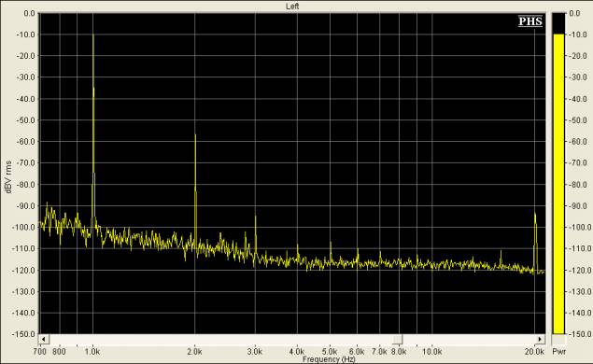This screenshot has height=364, width=593.
Task: Click the -100.0 label on left axis
Action: coord(25,227)
